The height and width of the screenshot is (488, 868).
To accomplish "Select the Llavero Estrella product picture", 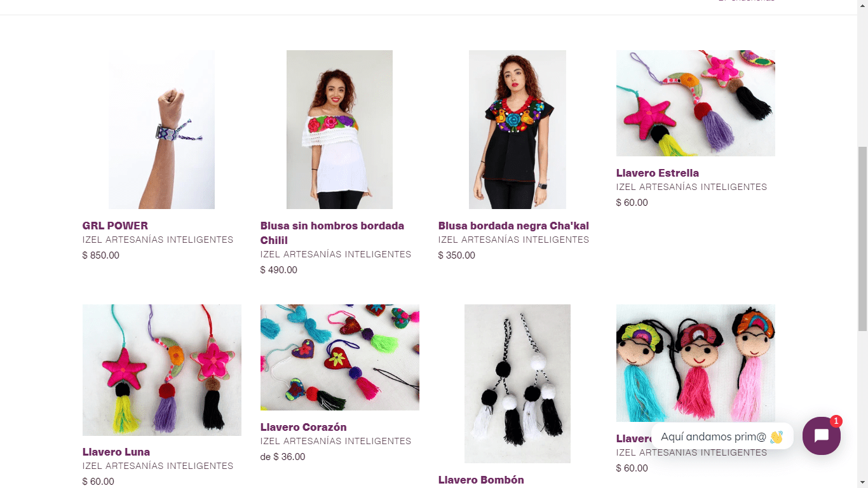I will pyautogui.click(x=695, y=103).
